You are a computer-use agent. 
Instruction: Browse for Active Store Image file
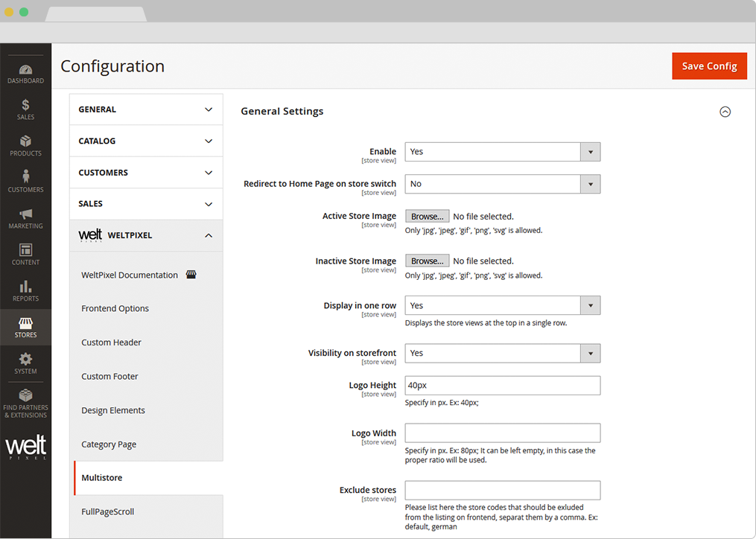point(427,217)
